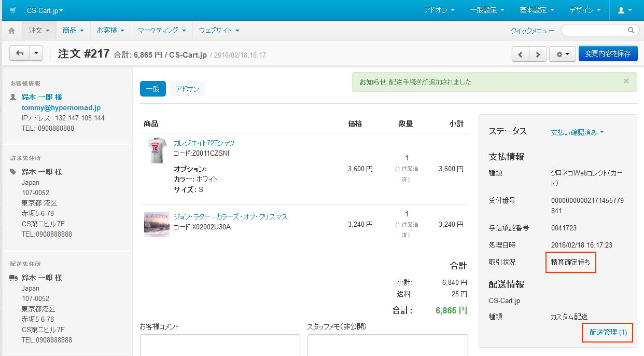Screen dimensions: 644x356
Task: Go to previous order using left chevron
Action: (521, 53)
